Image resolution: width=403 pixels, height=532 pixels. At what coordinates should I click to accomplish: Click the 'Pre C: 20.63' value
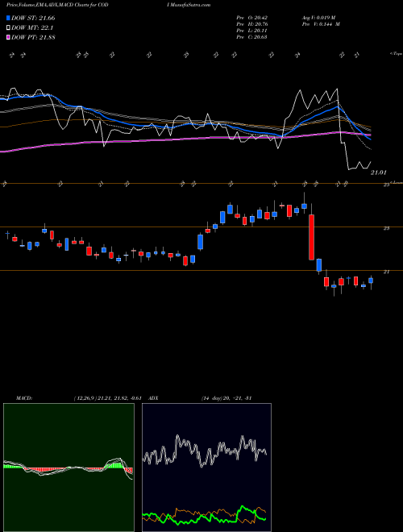pyautogui.click(x=252, y=37)
